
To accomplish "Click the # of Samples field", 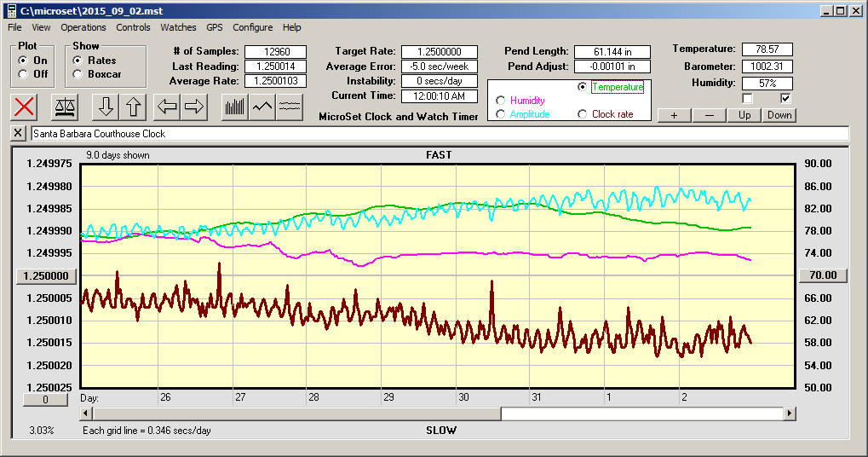I will coord(275,51).
